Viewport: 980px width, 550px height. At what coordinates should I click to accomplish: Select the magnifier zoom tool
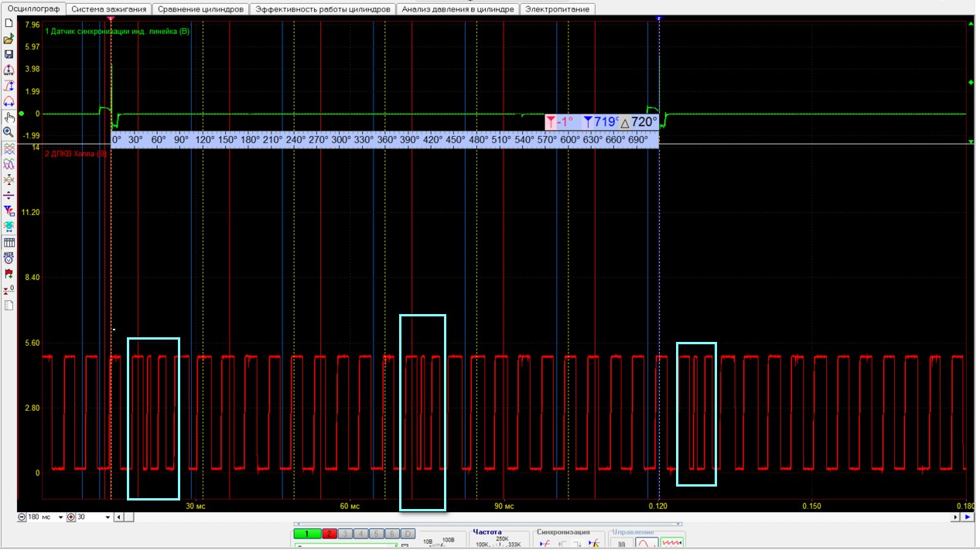click(9, 132)
